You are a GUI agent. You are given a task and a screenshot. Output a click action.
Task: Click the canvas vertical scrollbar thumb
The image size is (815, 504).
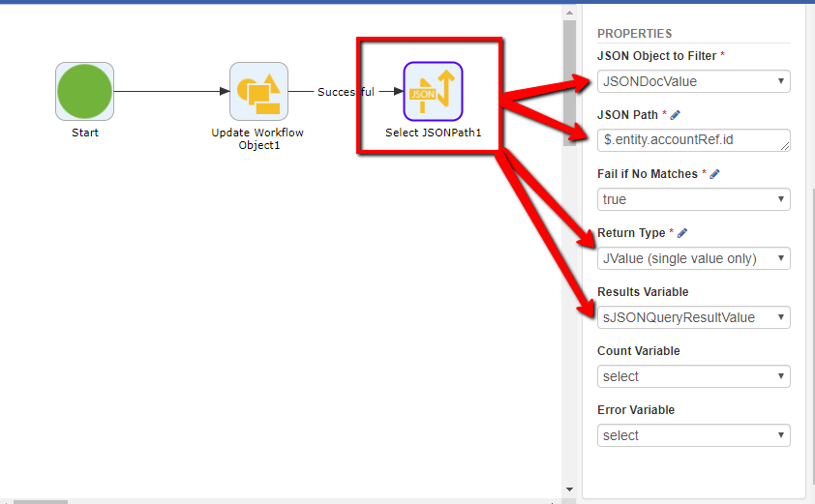pos(569,83)
